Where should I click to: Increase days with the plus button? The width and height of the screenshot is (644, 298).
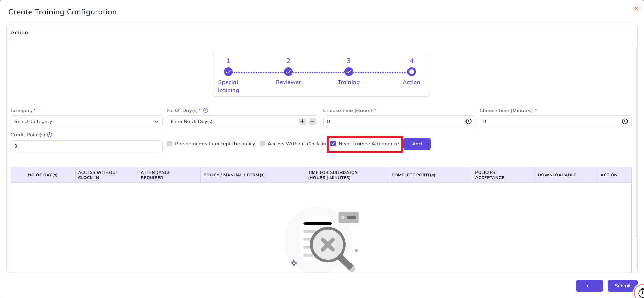tap(302, 121)
